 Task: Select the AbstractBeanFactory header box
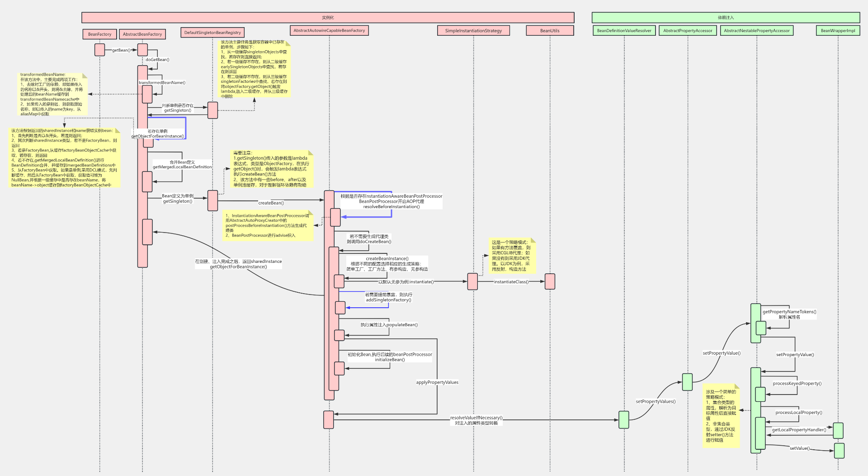tap(142, 34)
